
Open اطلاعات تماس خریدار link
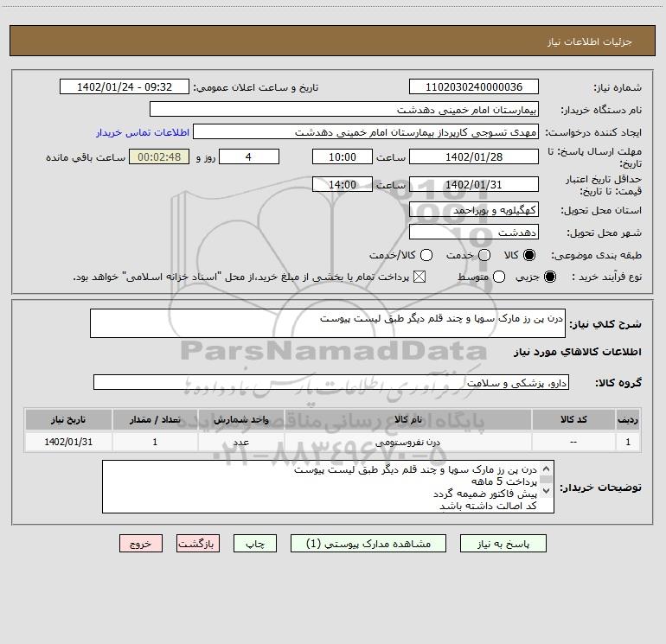coord(143,132)
